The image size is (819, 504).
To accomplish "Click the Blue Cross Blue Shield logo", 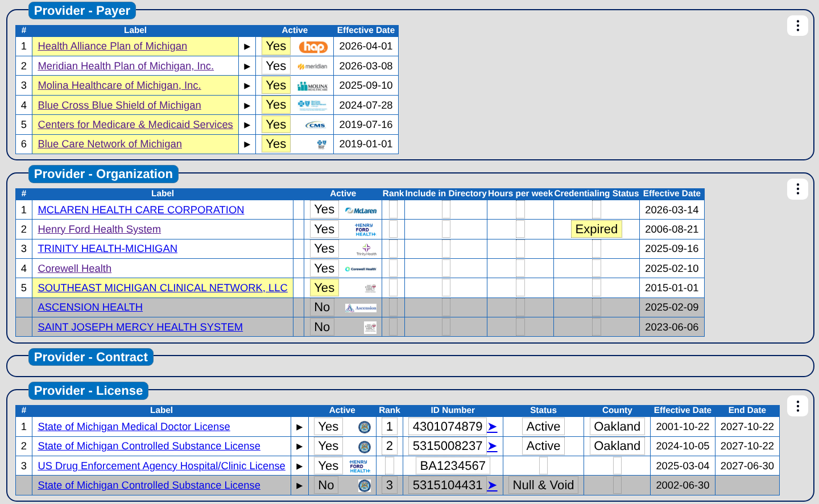I will (x=313, y=105).
